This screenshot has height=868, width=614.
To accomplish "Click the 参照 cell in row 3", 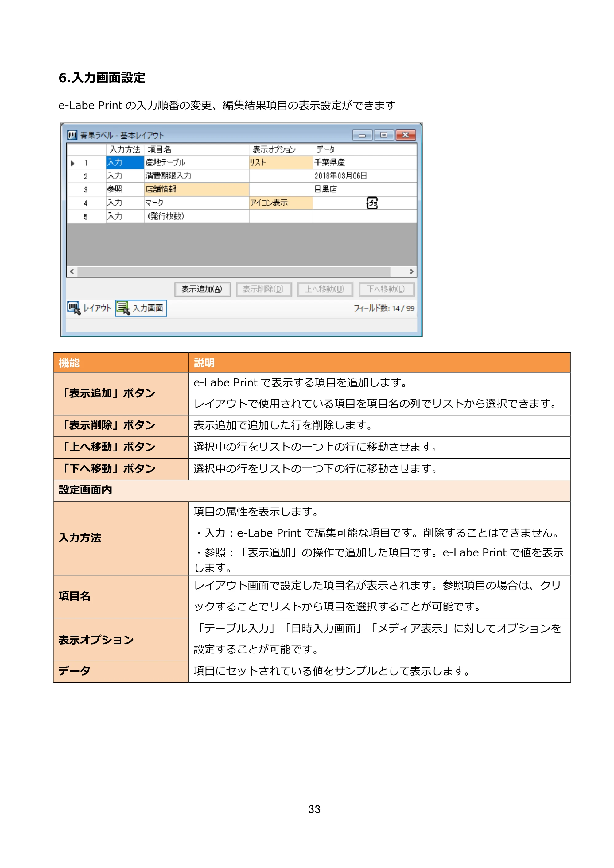I will point(125,189).
